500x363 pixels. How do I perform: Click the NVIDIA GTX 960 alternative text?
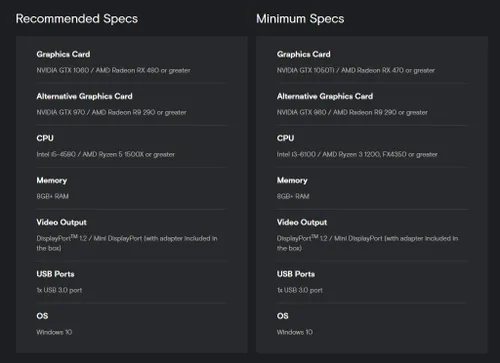(352, 112)
